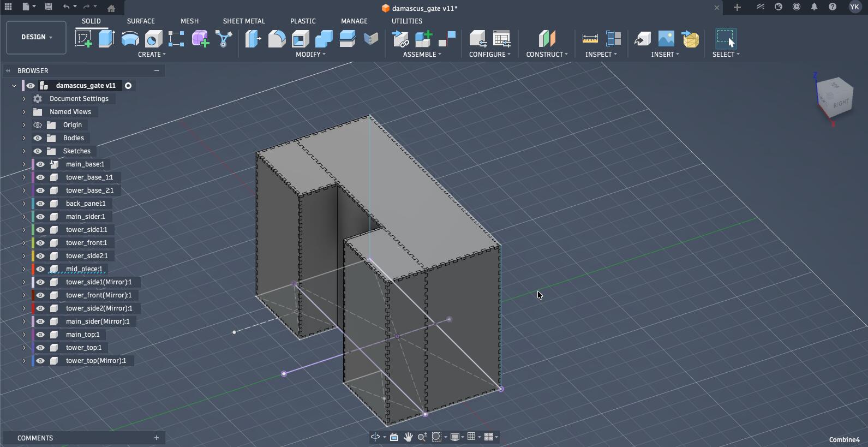Show the hidden Origin folder

pyautogui.click(x=38, y=125)
